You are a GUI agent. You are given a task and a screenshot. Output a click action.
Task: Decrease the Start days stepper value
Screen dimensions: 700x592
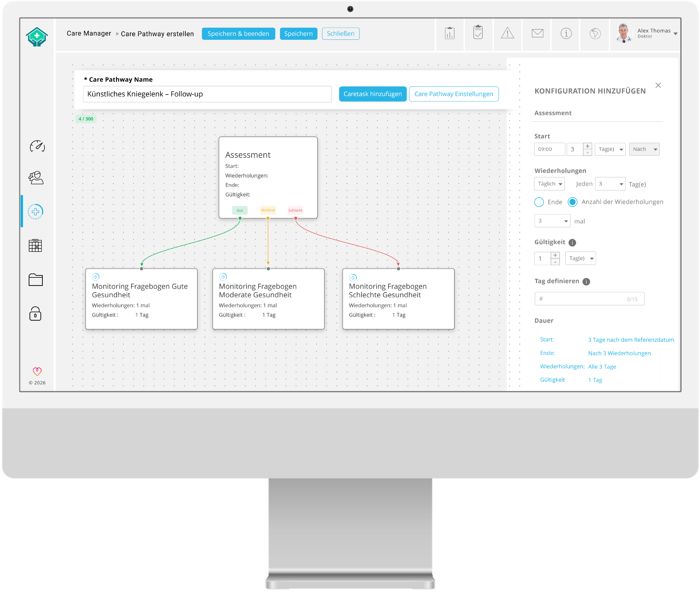(x=587, y=153)
